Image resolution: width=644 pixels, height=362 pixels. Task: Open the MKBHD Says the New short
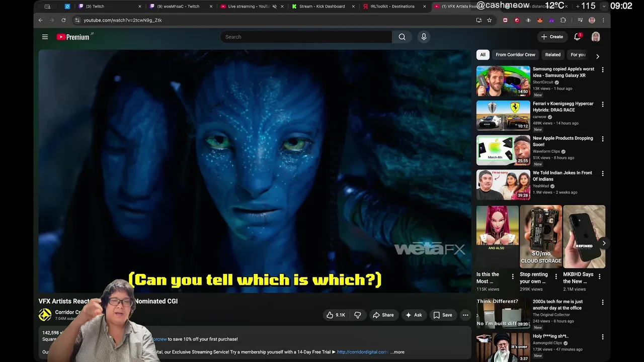pos(584,236)
